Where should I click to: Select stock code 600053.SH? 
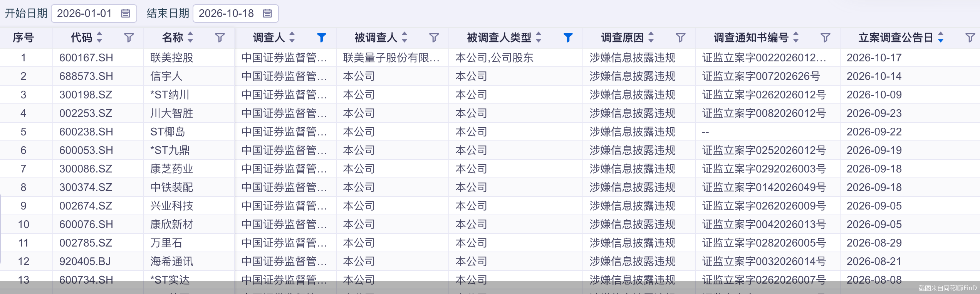pyautogui.click(x=86, y=150)
